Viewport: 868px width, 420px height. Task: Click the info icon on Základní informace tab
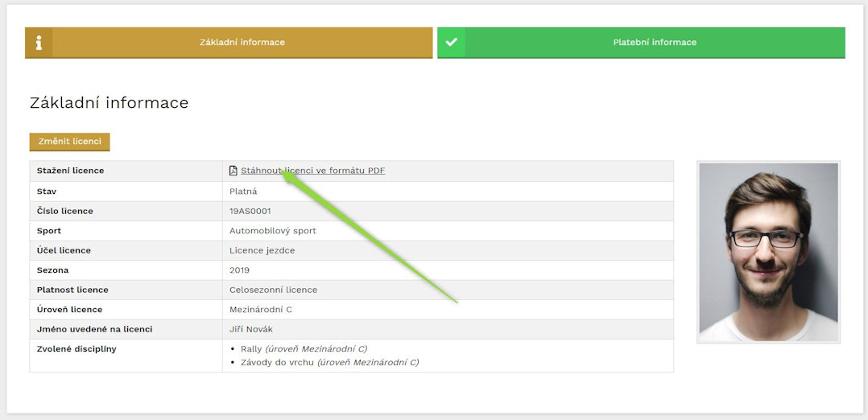click(39, 43)
